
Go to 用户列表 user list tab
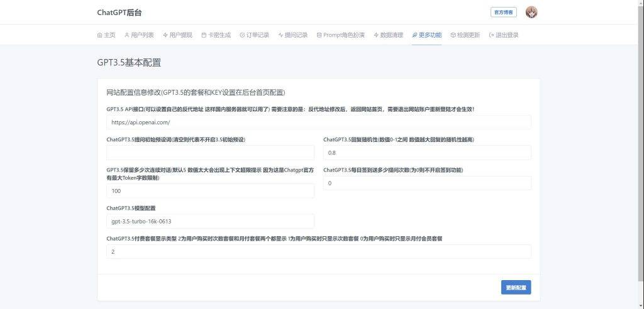click(139, 35)
